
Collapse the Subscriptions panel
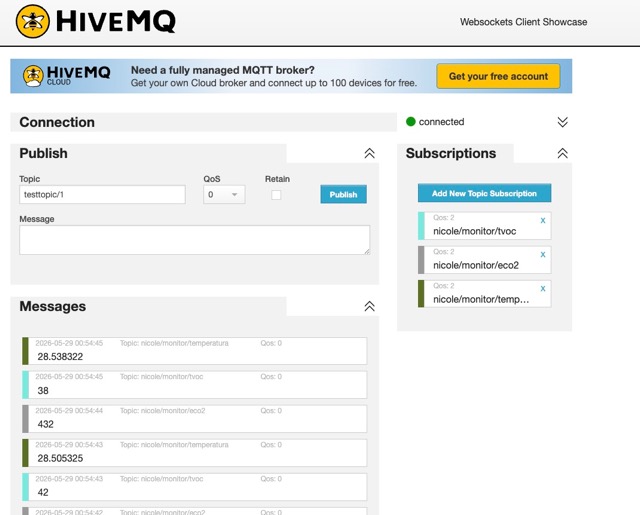562,153
